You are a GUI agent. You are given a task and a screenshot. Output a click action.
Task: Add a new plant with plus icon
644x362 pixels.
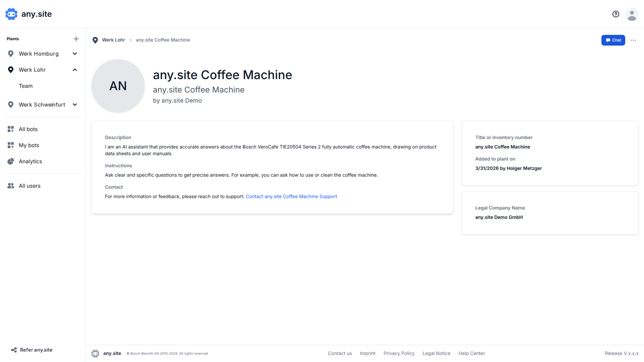76,39
